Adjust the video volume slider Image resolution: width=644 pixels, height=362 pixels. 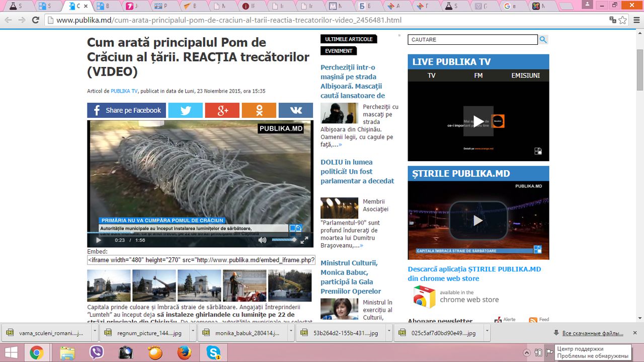[x=284, y=240]
